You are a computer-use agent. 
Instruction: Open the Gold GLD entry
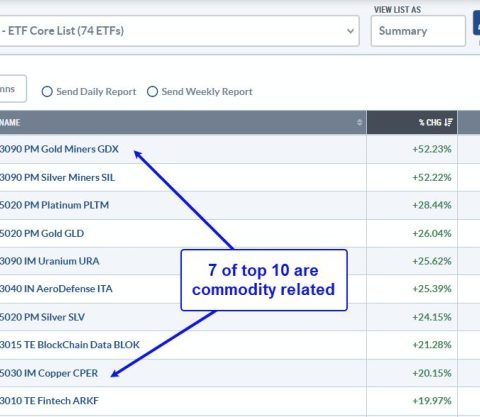(x=42, y=233)
